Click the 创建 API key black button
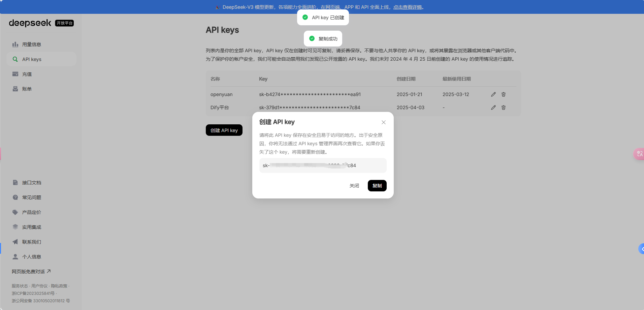This screenshot has width=644, height=310. (224, 130)
